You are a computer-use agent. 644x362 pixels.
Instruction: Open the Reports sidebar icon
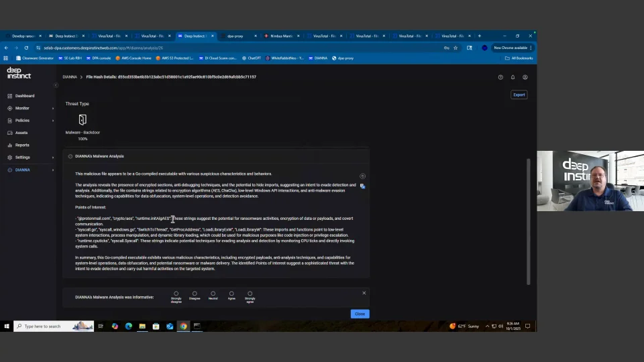(10, 145)
